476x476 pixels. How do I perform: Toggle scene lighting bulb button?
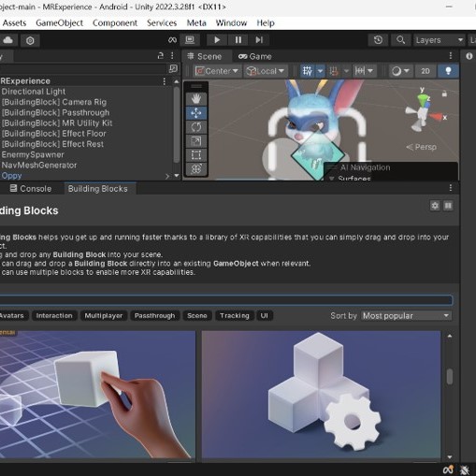448,71
